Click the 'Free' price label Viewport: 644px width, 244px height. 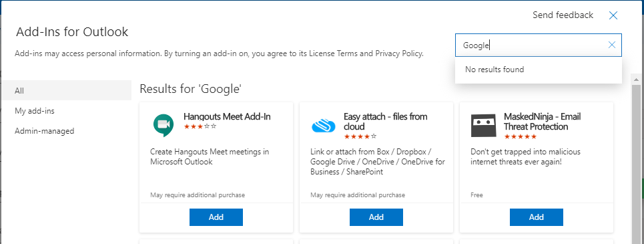pos(477,195)
